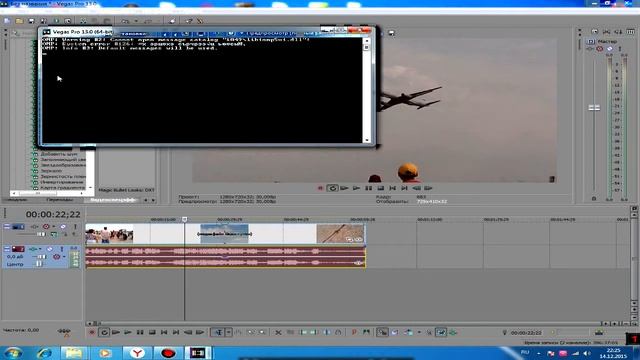Insert a marker with the P icon
This screenshot has width=640, height=360.
pyautogui.click(x=354, y=333)
